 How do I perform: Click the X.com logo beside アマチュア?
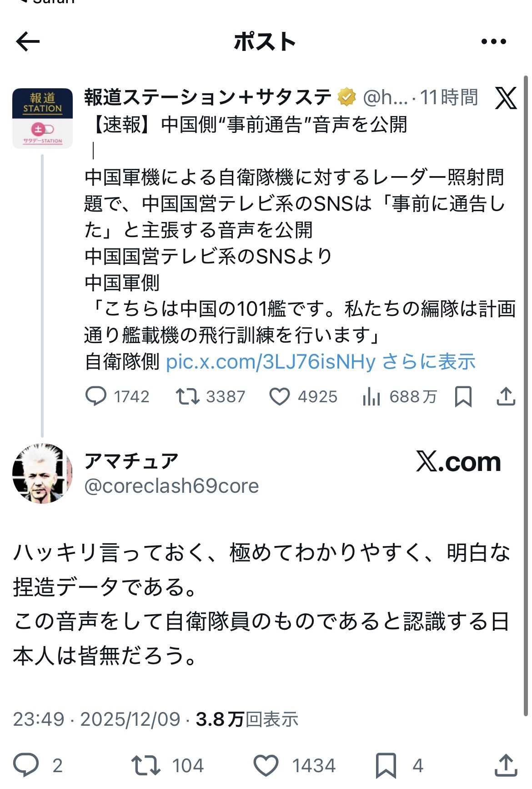pos(458,462)
